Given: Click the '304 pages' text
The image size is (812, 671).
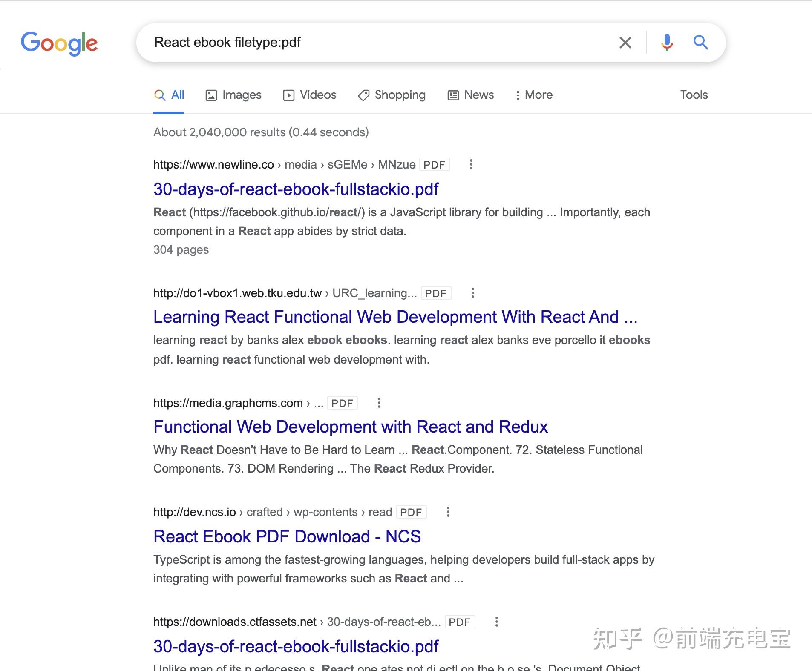Looking at the screenshot, I should coord(181,250).
